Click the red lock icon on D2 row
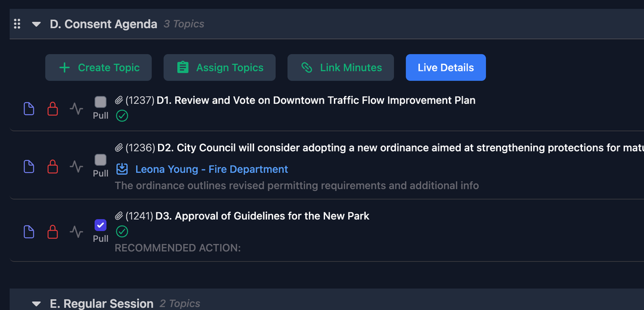The height and width of the screenshot is (310, 644). 52,166
